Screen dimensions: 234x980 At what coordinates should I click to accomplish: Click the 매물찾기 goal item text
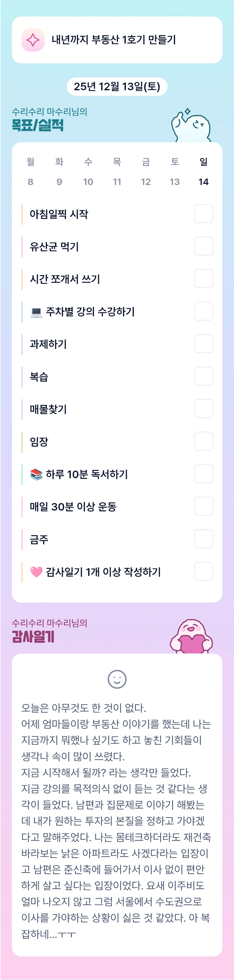pos(48,409)
